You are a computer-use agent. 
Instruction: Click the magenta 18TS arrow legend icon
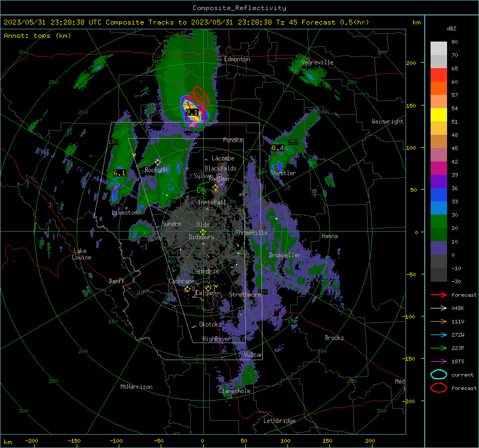click(x=439, y=362)
